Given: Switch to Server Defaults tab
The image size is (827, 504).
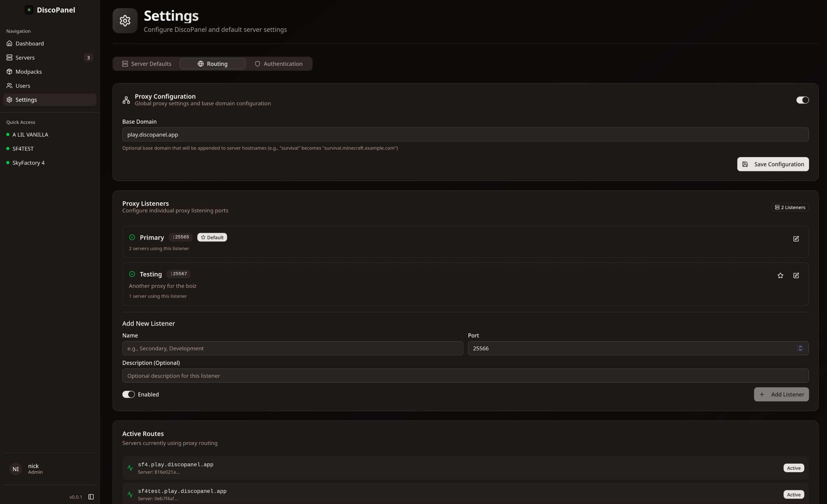Looking at the screenshot, I should coord(146,64).
